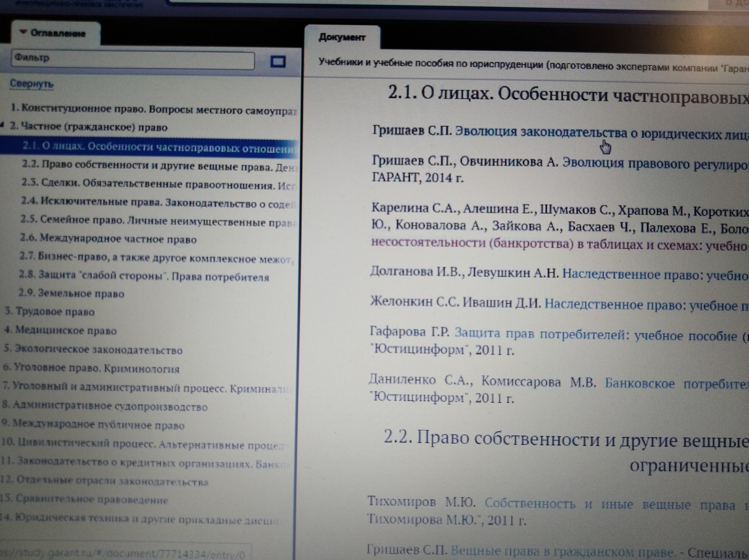This screenshot has height=560, width=749.
Task: Click the blue square icon beside Фильтр
Action: point(278,61)
